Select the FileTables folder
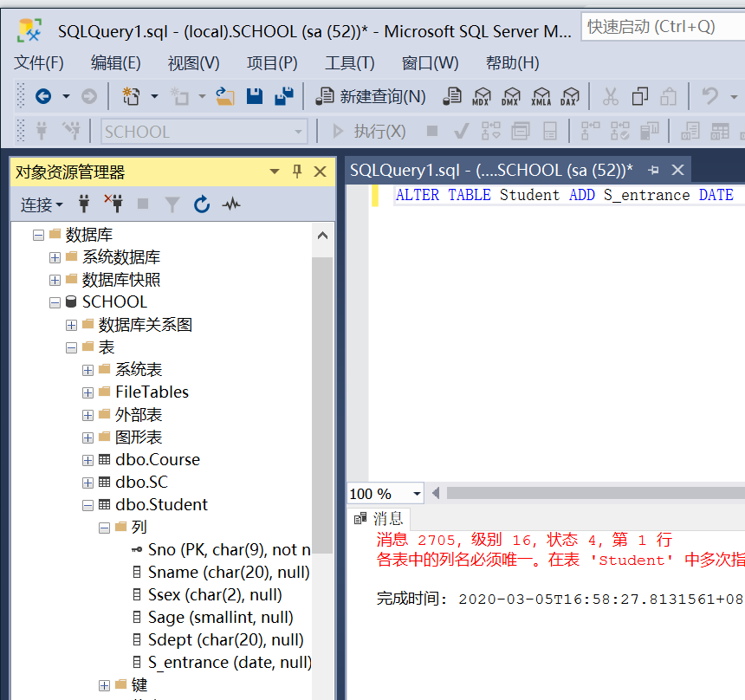Image resolution: width=745 pixels, height=700 pixels. 144,392
